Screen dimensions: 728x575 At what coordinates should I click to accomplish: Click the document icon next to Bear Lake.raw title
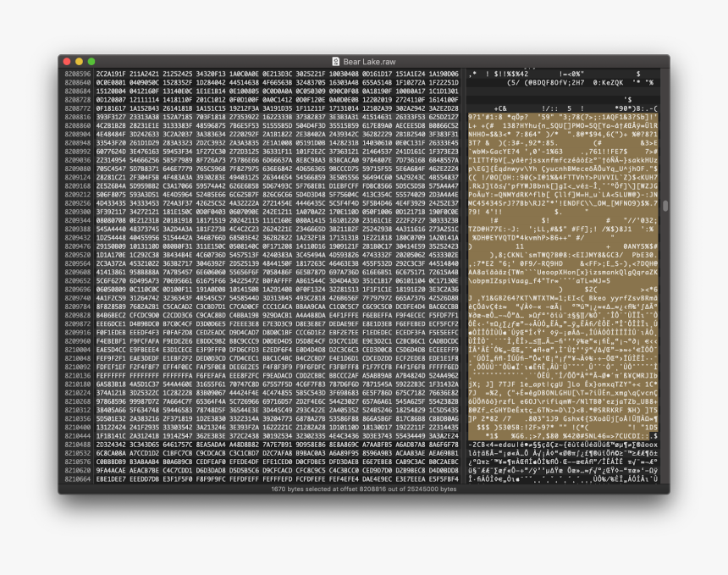(334, 61)
